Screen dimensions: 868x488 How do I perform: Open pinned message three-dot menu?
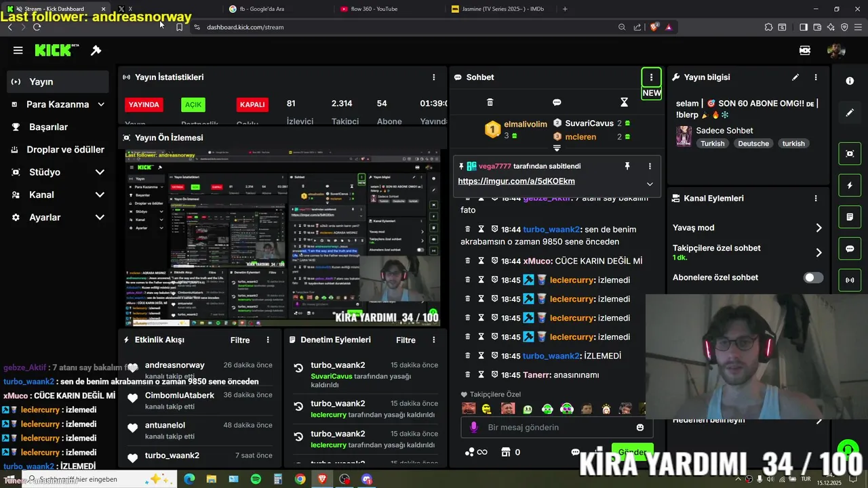coord(650,166)
